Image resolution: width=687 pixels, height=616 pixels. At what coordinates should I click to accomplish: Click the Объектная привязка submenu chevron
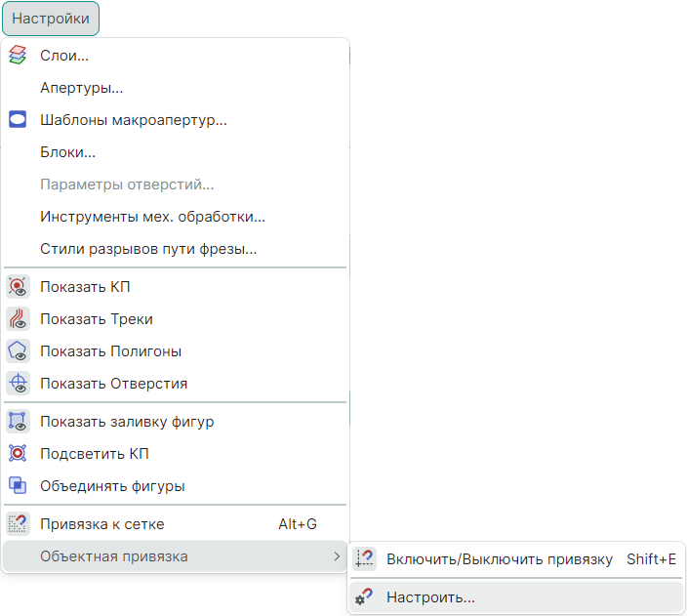[337, 556]
